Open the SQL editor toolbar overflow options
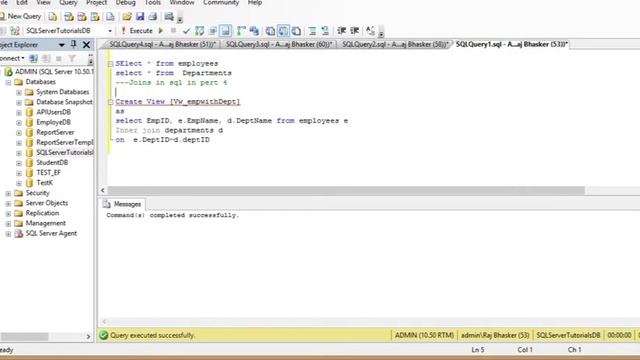 point(381,32)
